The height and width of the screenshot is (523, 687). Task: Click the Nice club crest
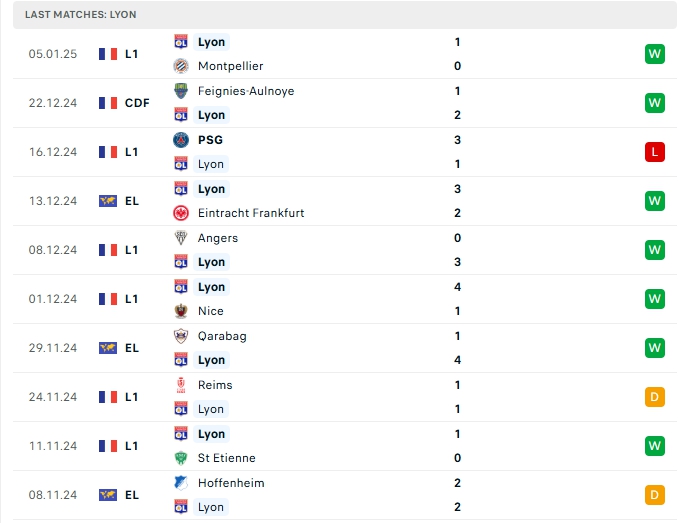tap(181, 311)
